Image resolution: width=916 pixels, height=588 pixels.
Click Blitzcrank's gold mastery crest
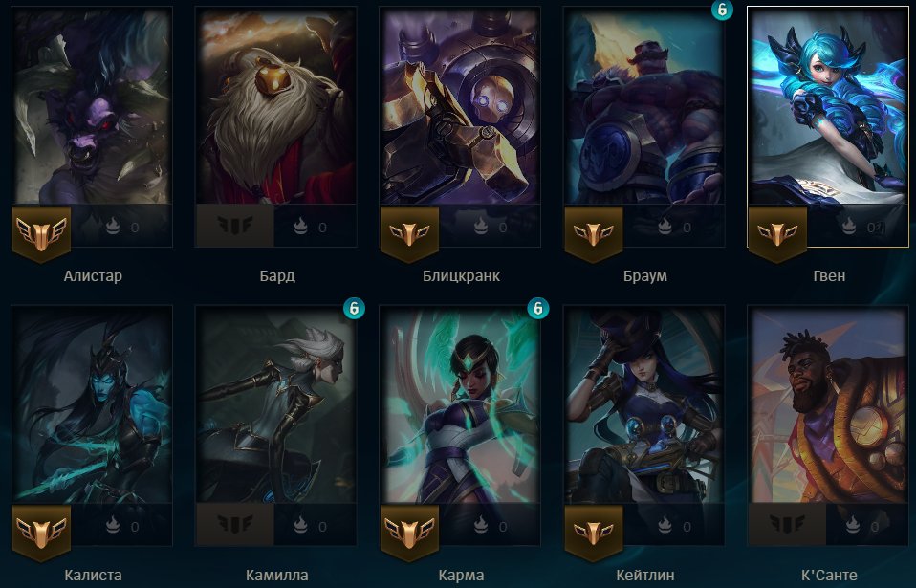click(x=409, y=232)
